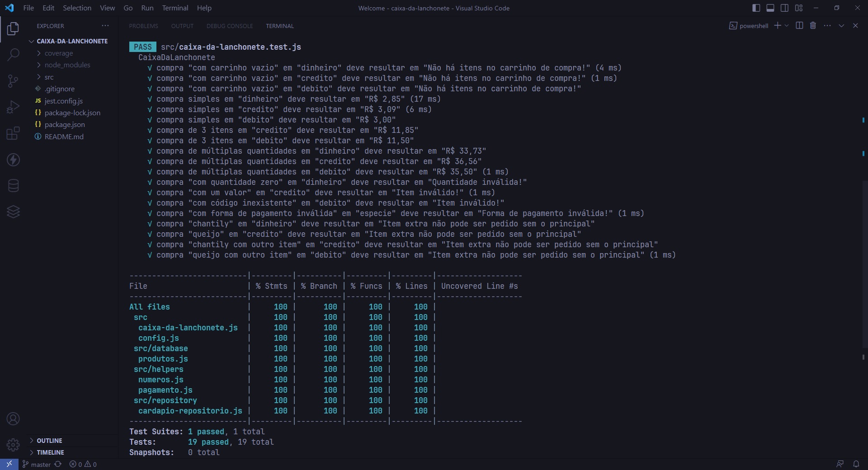Screen dimensions: 868x470
Task: Switch to the DEBUG CONSOLE tab
Action: [230, 26]
